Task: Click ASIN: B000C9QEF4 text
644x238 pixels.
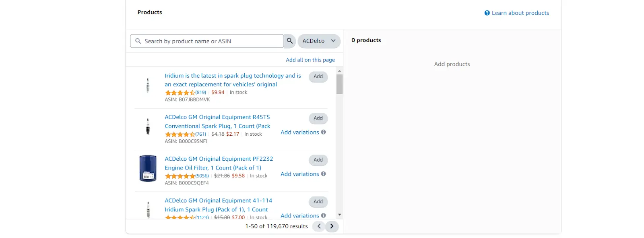Action: pos(187,183)
